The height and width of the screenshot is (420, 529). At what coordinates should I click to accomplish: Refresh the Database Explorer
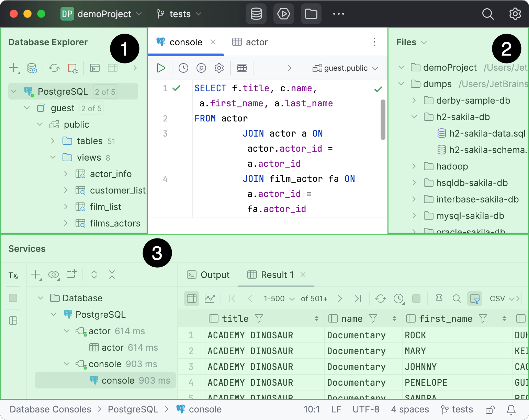[x=54, y=68]
